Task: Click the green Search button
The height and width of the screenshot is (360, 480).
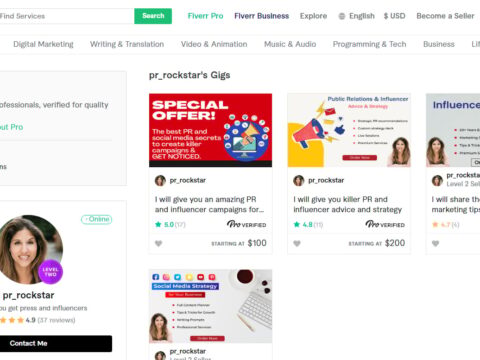Action: [153, 16]
